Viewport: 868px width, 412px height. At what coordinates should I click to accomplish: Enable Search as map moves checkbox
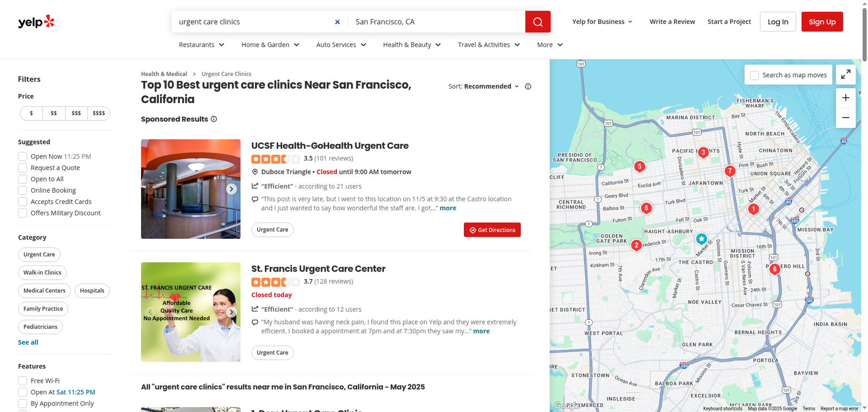pyautogui.click(x=755, y=75)
